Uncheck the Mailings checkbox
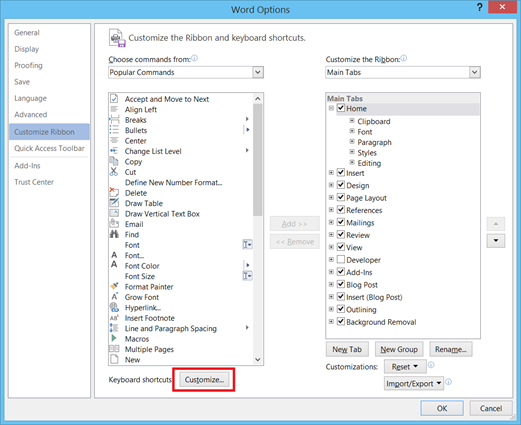This screenshot has width=521, height=425. (341, 222)
